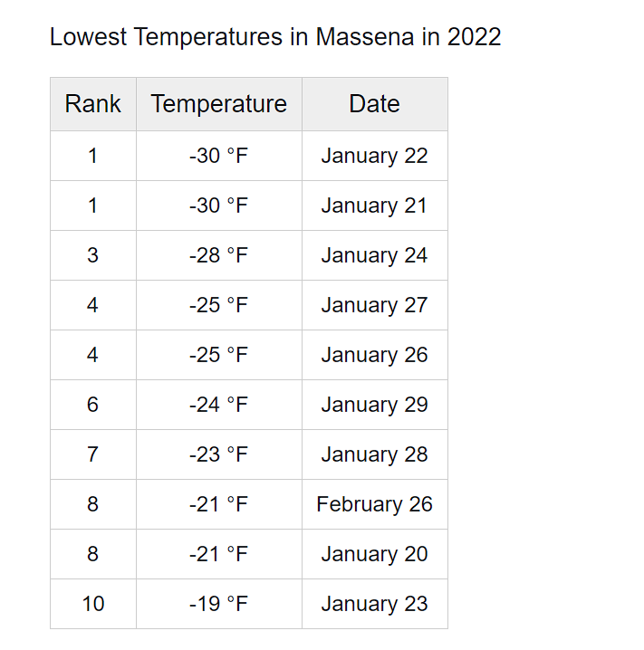Screen dimensions: 644x650
Task: Click the January 28 date cell
Action: [375, 454]
